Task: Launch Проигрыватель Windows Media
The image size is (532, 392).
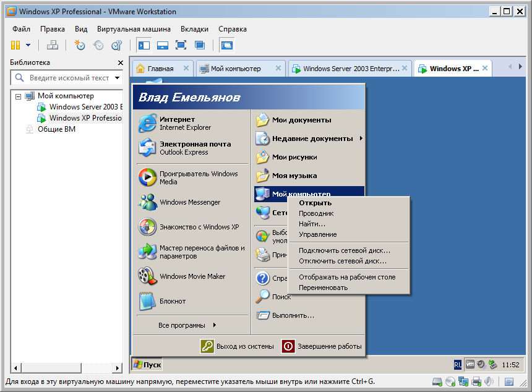Action: [x=192, y=177]
